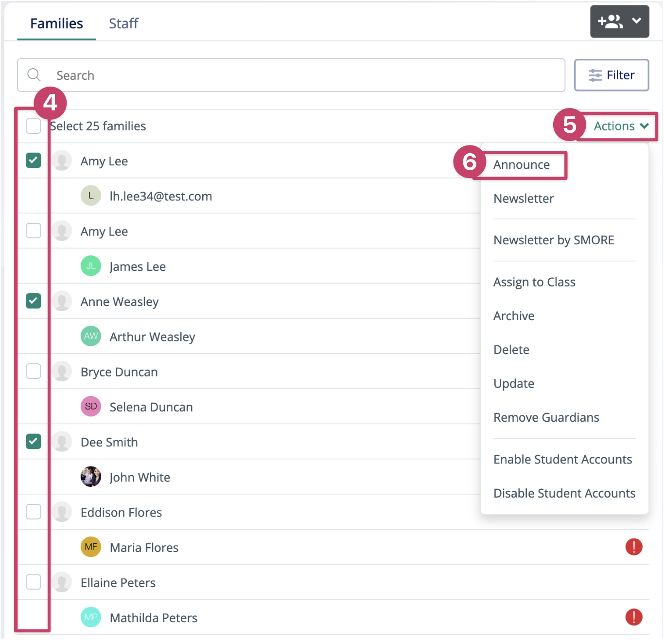
Task: Click Enable Student Accounts option
Action: [x=562, y=459]
